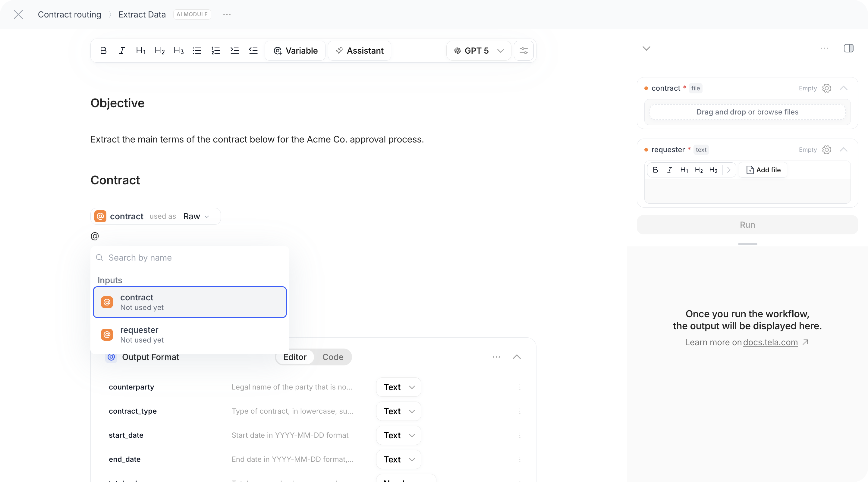Open counterparty type Text dropdown
This screenshot has width=868, height=482.
[399, 387]
